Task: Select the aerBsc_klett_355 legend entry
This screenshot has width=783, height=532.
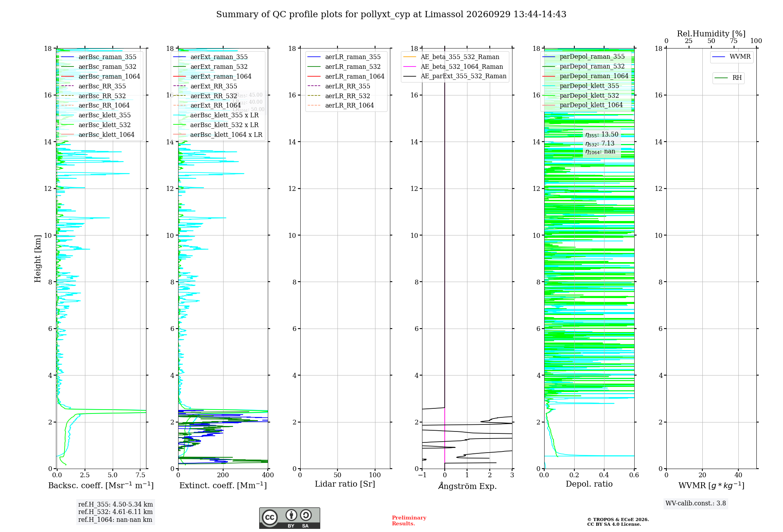Action: [x=96, y=115]
